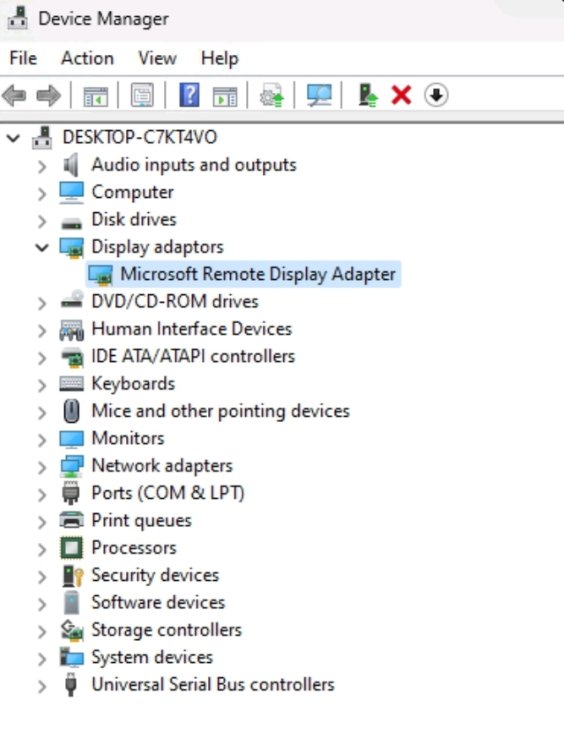This screenshot has height=750, width=564.
Task: Click the Back arrow toolbar icon
Action: [14, 95]
